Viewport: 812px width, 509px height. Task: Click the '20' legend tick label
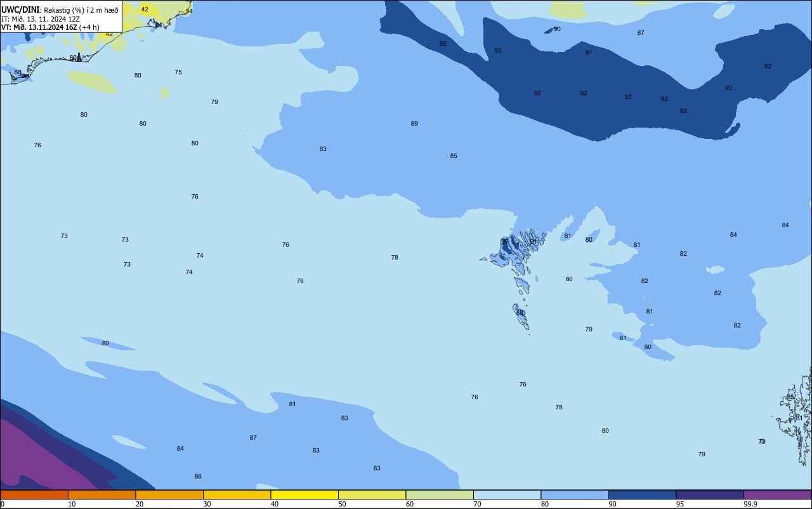pos(140,504)
